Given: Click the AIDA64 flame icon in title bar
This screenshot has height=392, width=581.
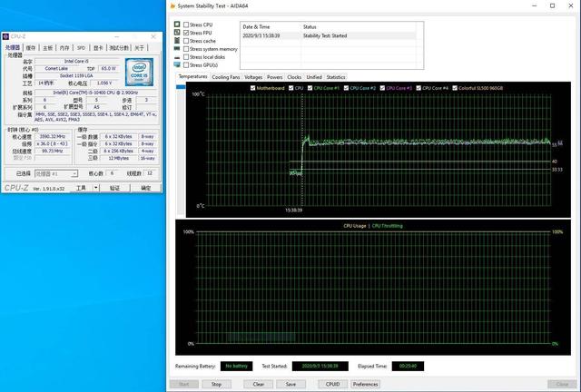Looking at the screenshot, I should pyautogui.click(x=172, y=6).
